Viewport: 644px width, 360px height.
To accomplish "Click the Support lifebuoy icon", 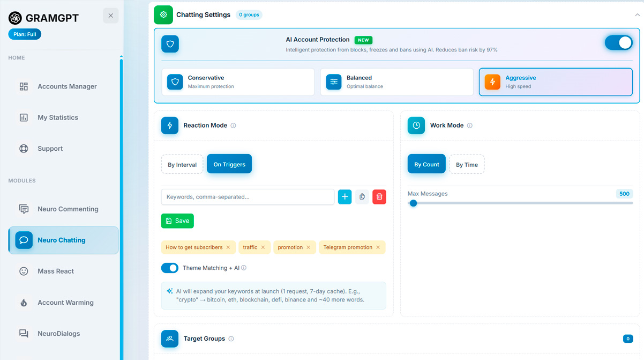I will coord(24,149).
